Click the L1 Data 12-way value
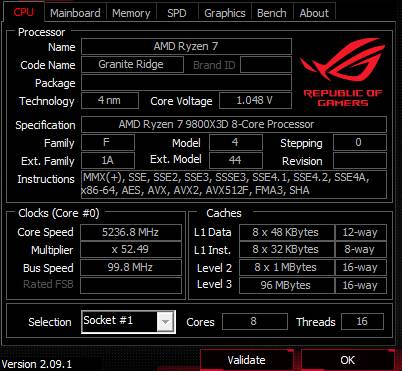This screenshot has height=371, width=402. click(361, 232)
